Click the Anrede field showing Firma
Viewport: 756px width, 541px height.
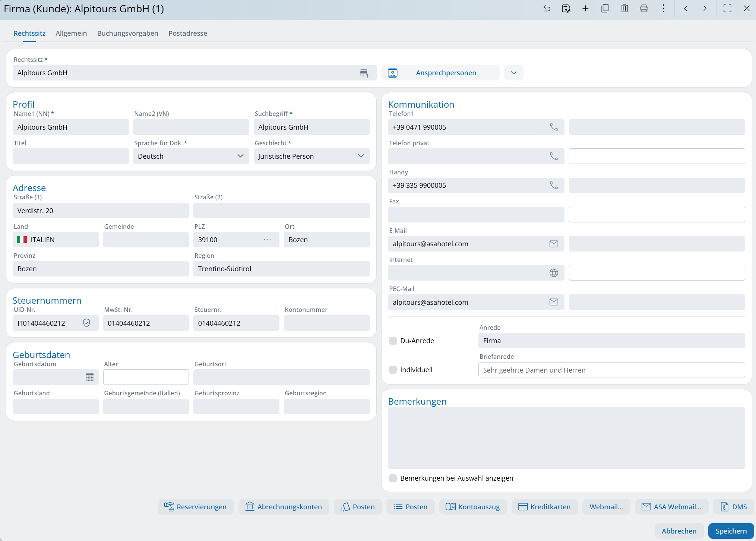611,341
